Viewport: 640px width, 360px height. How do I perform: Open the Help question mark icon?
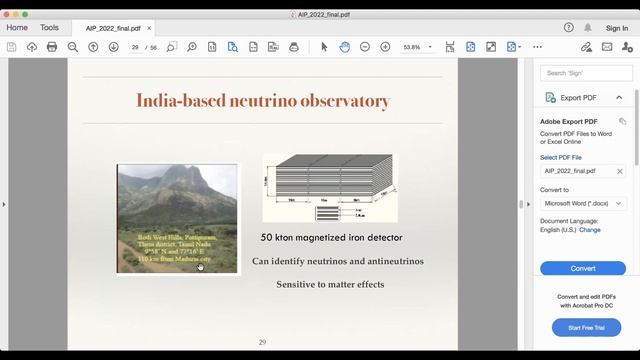point(569,27)
